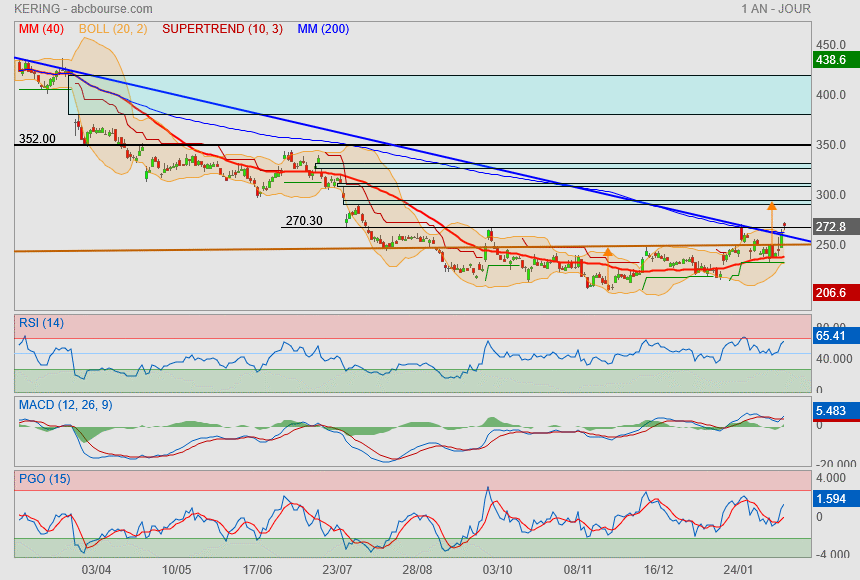Click the MACD value 5.483 tag

coord(836,410)
